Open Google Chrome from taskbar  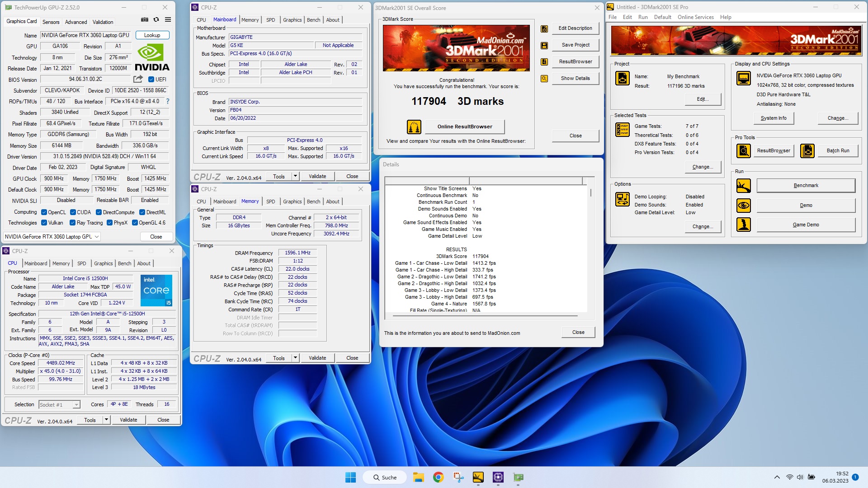tap(438, 477)
